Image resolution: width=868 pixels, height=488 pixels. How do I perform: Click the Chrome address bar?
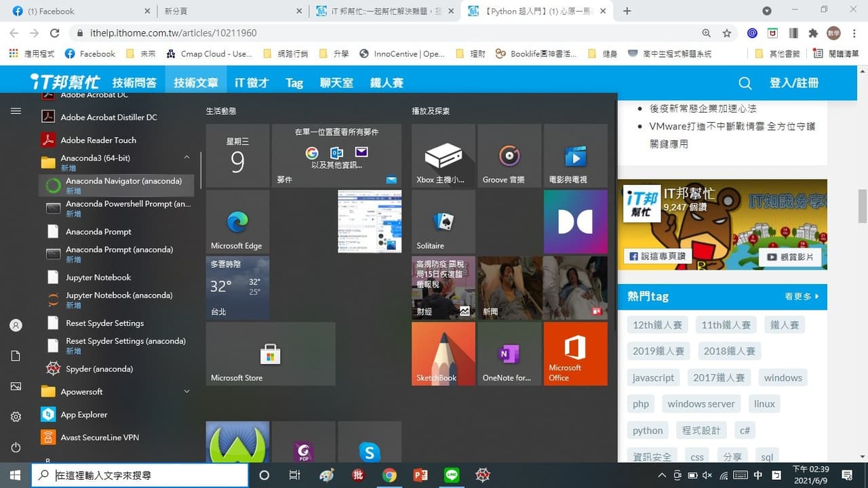tap(387, 33)
